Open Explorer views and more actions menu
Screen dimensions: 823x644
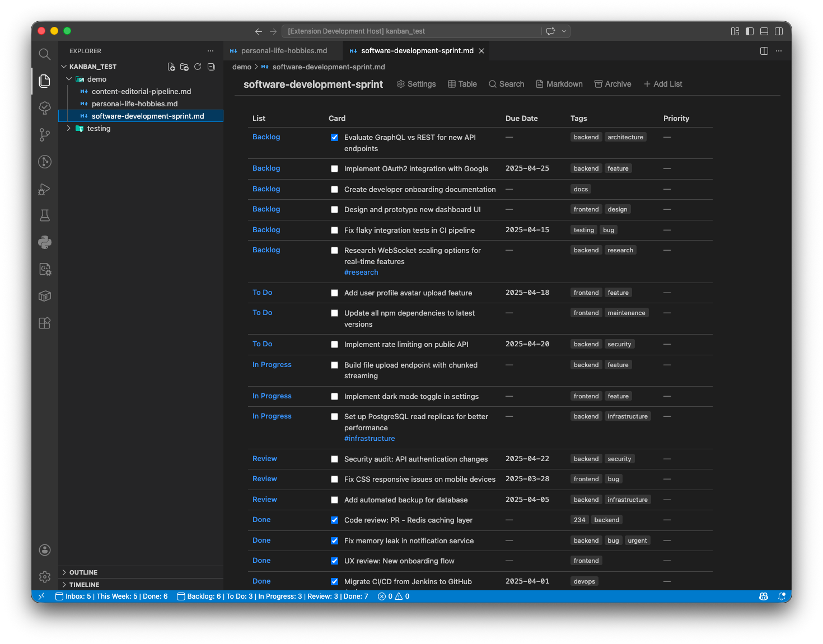[x=211, y=51]
